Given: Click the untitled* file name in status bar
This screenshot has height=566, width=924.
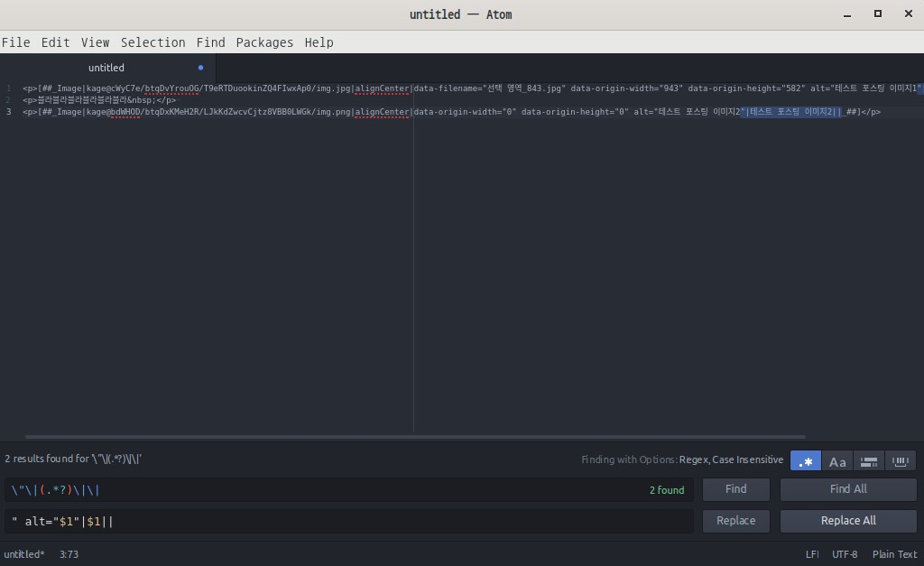Looking at the screenshot, I should coord(24,554).
